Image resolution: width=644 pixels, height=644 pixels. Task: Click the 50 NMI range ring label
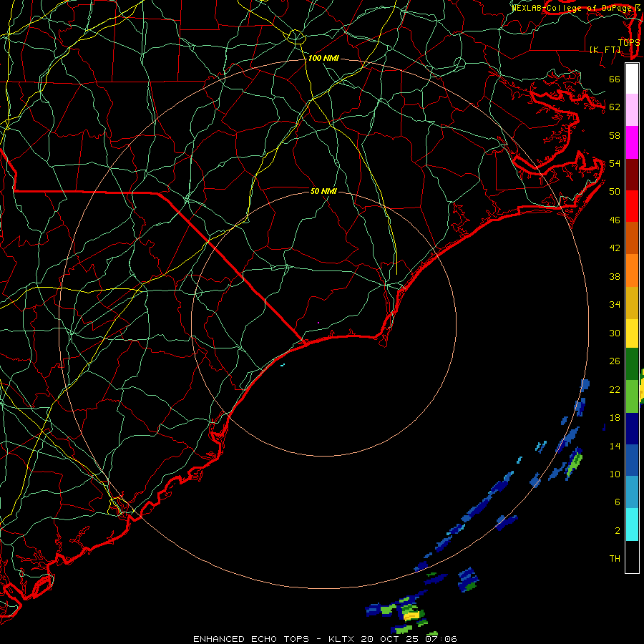coord(323,191)
